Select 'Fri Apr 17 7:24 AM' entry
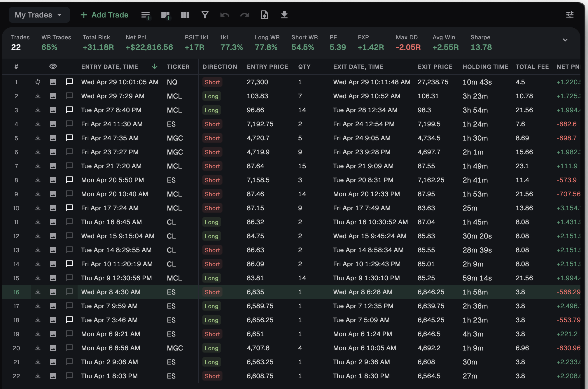 coord(110,208)
